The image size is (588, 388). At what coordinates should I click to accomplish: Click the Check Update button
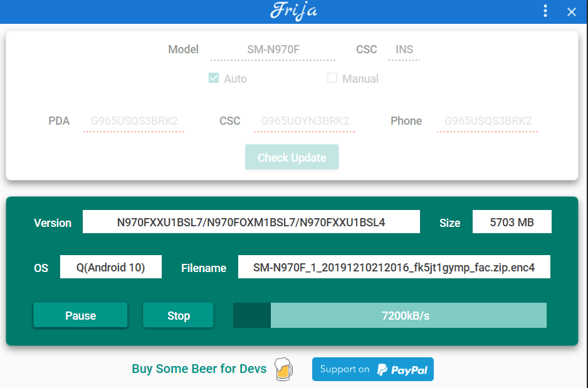tap(291, 157)
